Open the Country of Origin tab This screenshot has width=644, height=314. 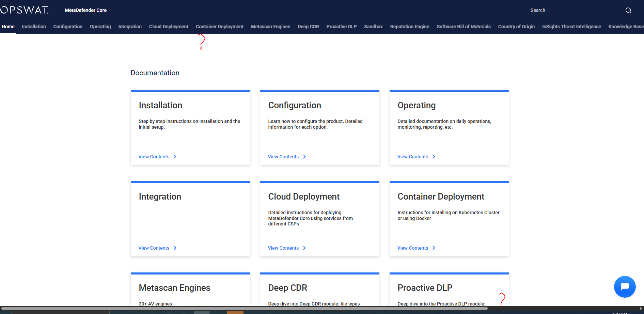point(516,27)
